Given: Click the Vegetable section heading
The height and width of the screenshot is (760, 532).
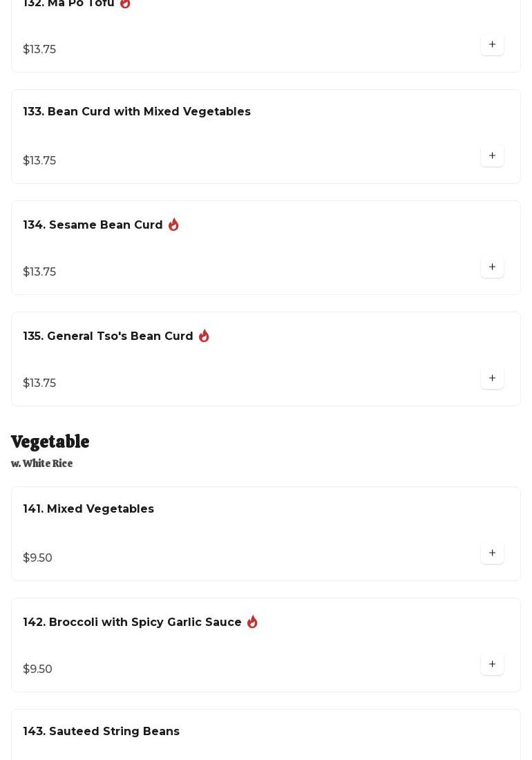Looking at the screenshot, I should 50,441.
